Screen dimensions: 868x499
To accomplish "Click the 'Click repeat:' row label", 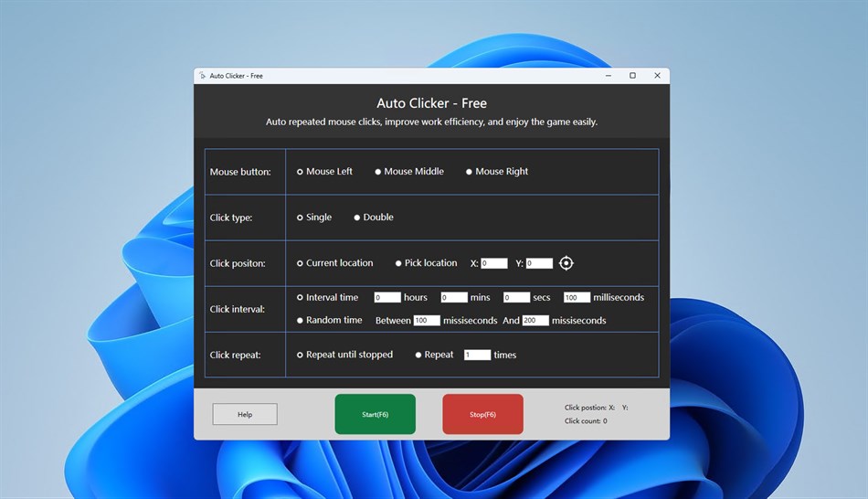I will pyautogui.click(x=235, y=355).
